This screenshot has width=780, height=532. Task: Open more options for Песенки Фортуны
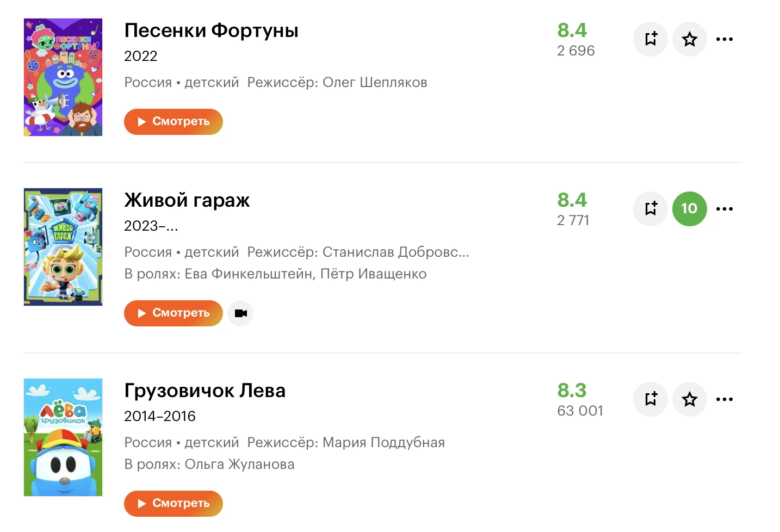coord(725,39)
